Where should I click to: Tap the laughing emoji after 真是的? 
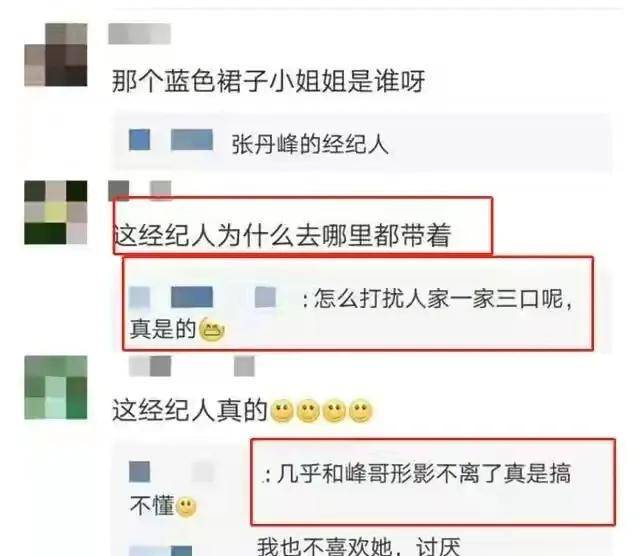click(212, 329)
